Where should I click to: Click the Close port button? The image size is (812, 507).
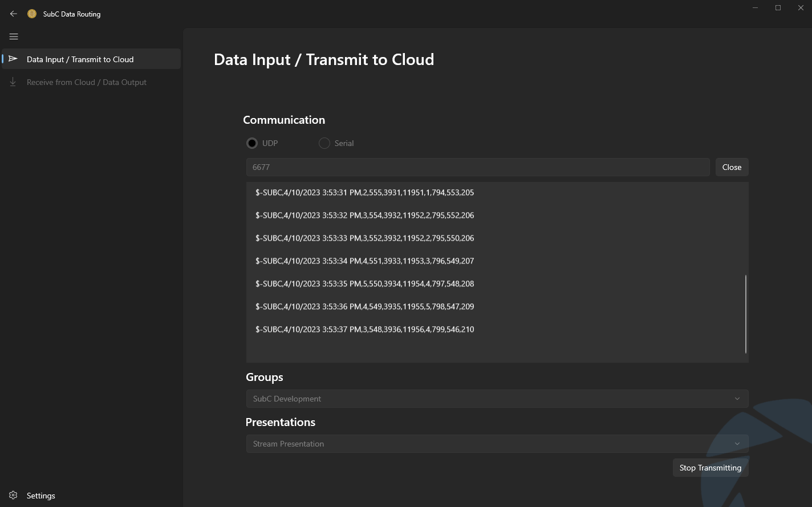[732, 167]
